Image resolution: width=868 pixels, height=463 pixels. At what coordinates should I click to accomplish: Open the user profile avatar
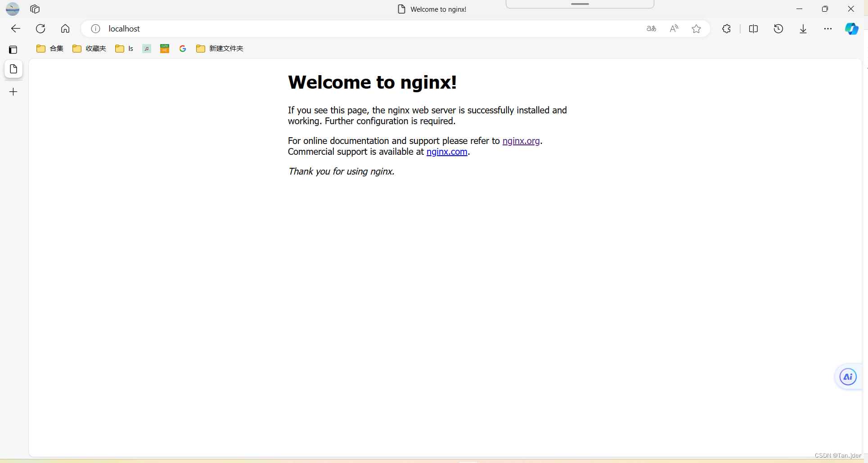13,9
